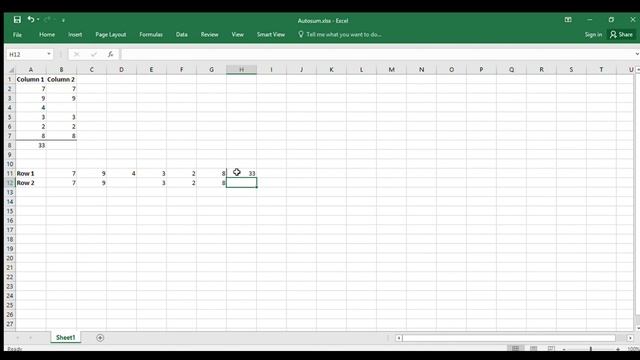Select row header 8
This screenshot has width=640, height=360.
pyautogui.click(x=10, y=145)
